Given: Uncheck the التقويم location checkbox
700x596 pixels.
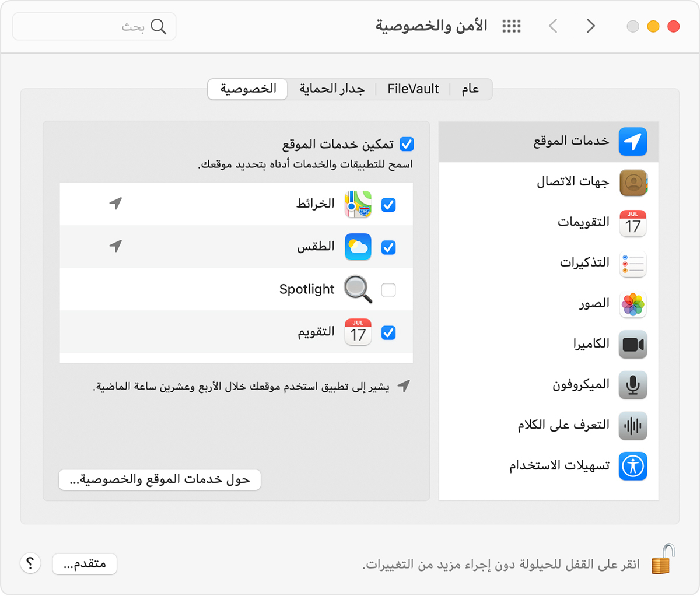Looking at the screenshot, I should pos(388,332).
